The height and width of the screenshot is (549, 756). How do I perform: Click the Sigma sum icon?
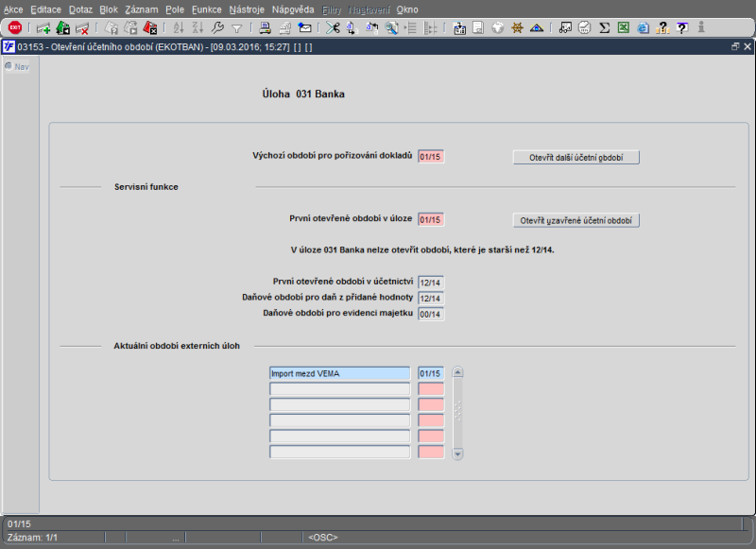coord(604,28)
